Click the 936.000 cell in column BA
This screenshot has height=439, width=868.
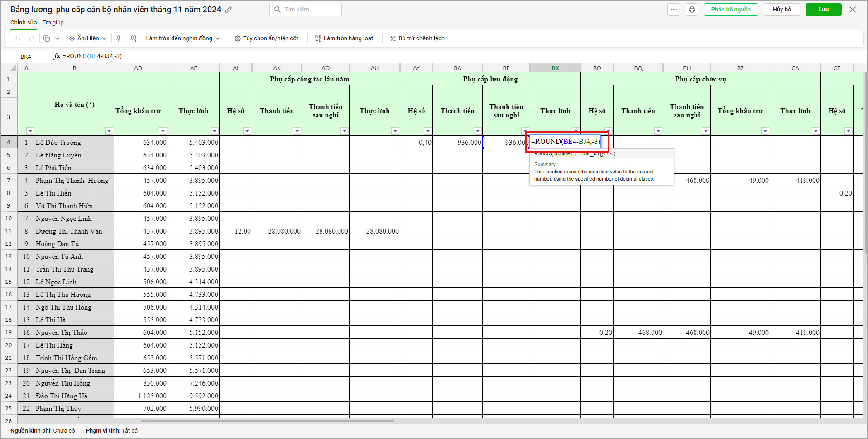pos(457,142)
